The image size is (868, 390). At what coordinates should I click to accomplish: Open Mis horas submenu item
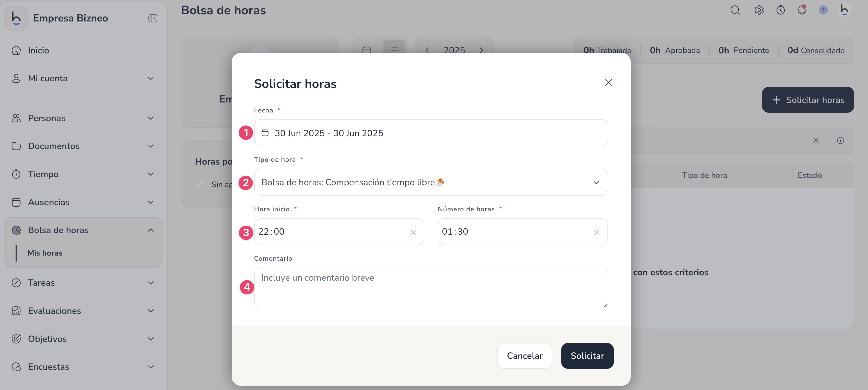[x=45, y=253]
